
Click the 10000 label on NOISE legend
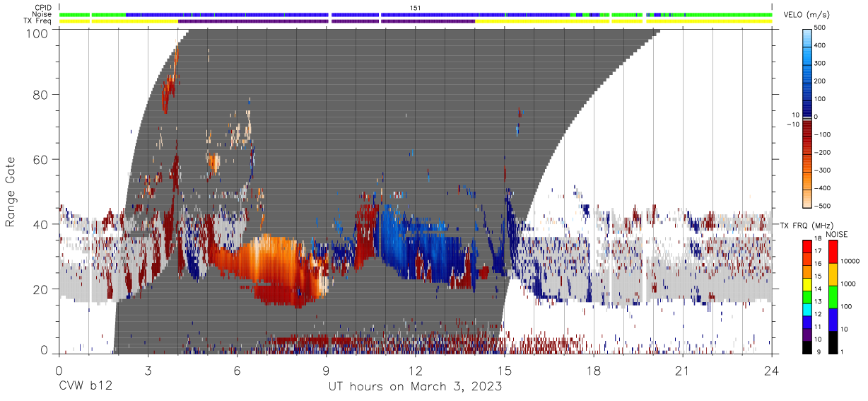click(851, 262)
